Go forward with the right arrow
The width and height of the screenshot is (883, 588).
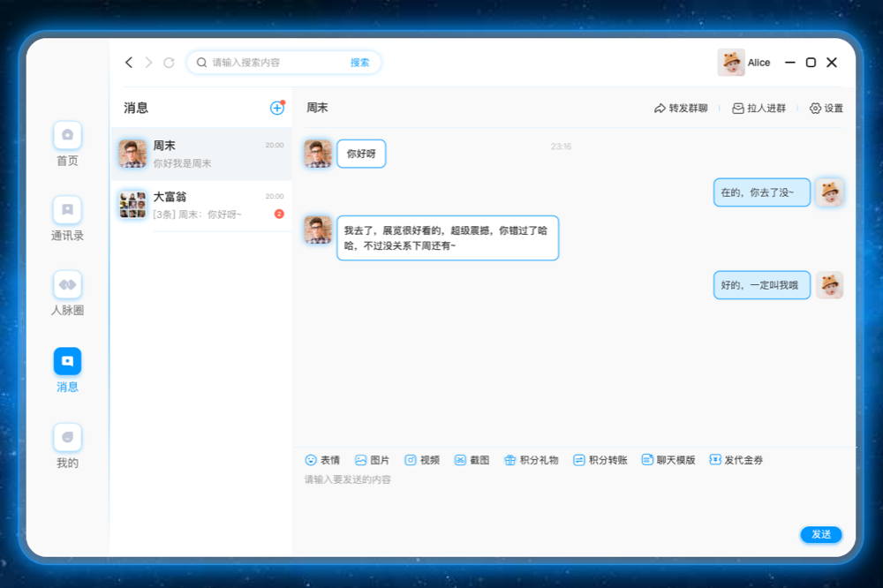click(x=148, y=63)
